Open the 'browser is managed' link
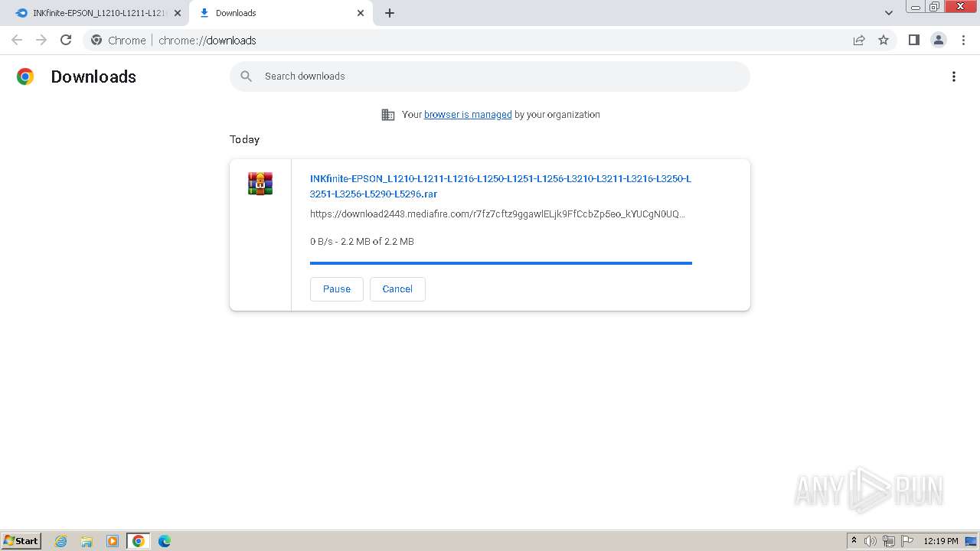 (468, 115)
